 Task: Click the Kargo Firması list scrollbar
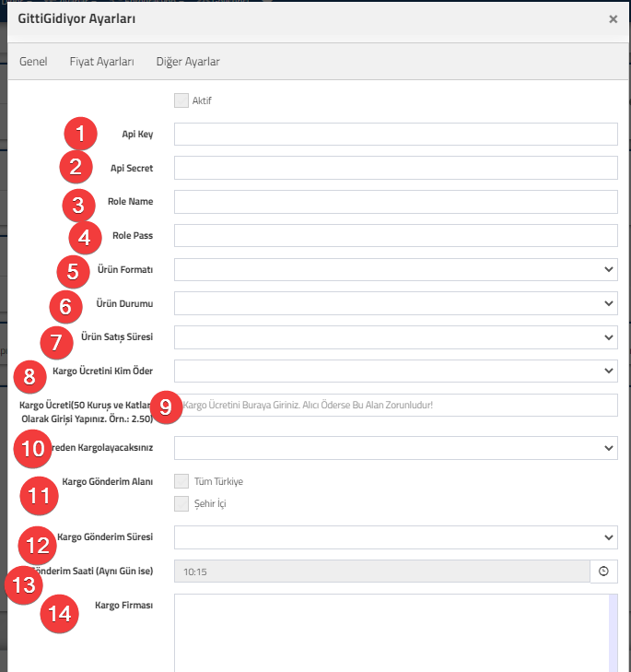click(x=613, y=633)
